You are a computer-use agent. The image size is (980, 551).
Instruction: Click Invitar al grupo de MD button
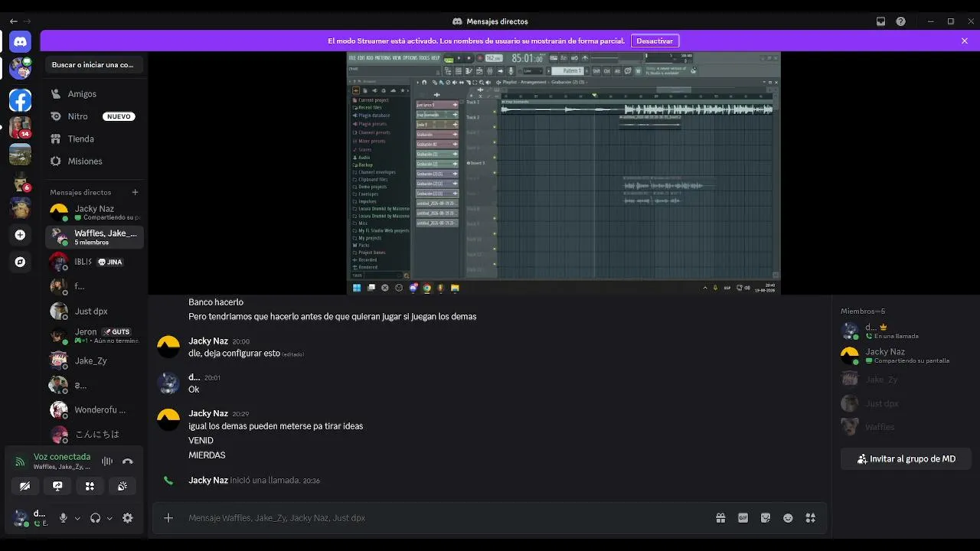(906, 459)
